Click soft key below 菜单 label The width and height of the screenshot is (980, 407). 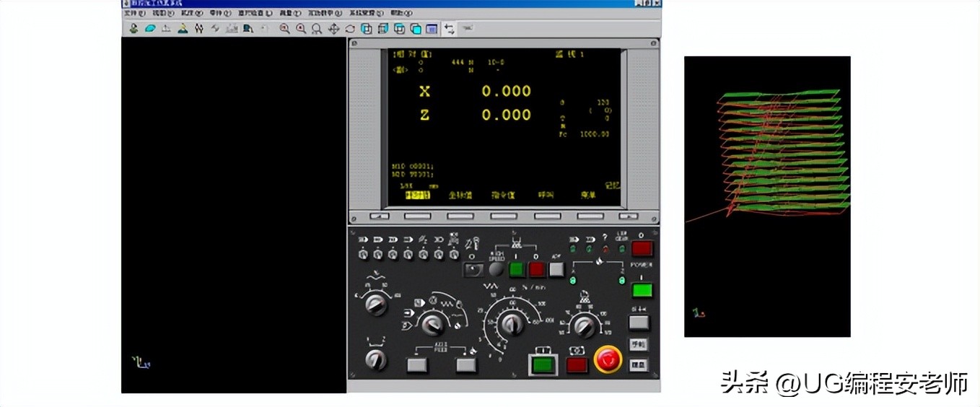coord(590,216)
